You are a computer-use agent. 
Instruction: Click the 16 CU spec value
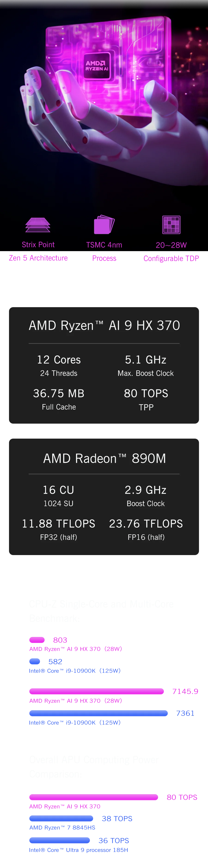58,490
